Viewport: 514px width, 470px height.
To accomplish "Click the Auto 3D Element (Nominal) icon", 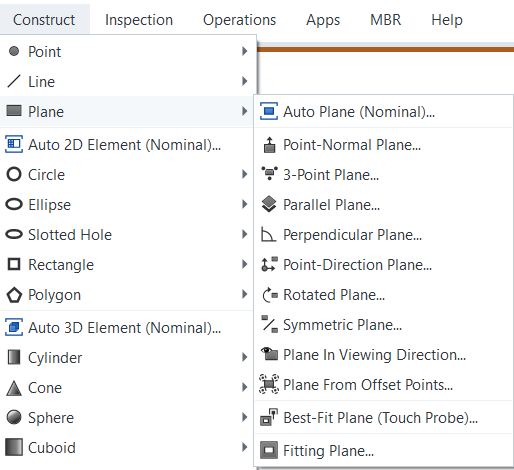I will pos(14,327).
